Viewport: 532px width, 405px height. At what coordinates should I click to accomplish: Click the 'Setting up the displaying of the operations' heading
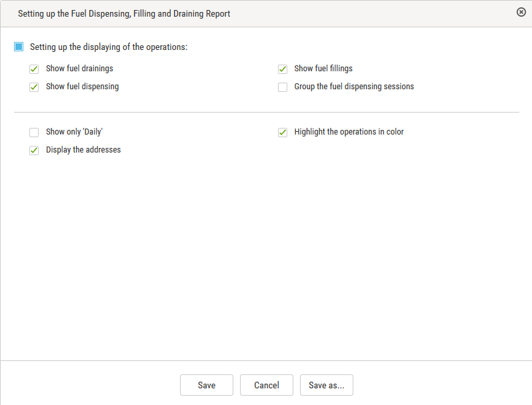pyautogui.click(x=109, y=47)
